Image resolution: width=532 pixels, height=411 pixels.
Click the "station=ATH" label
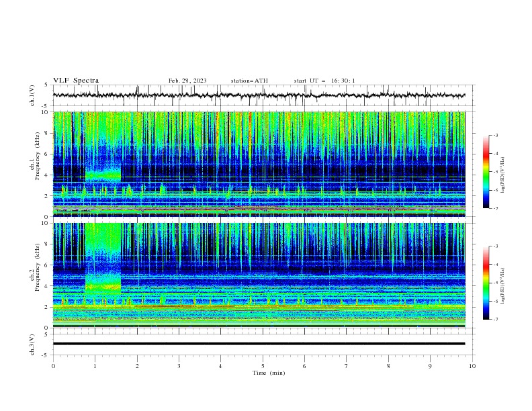pyautogui.click(x=249, y=81)
